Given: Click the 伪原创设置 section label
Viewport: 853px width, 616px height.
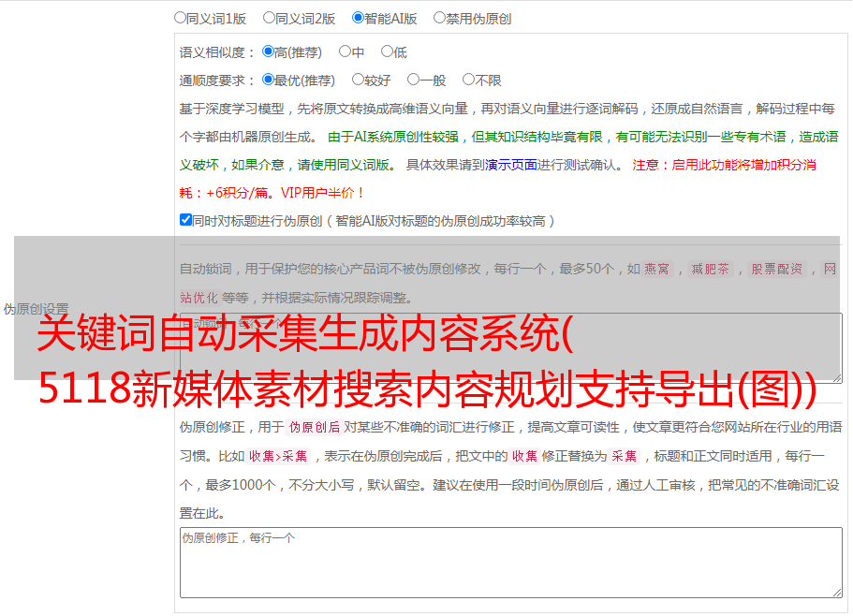Looking at the screenshot, I should click(x=36, y=309).
